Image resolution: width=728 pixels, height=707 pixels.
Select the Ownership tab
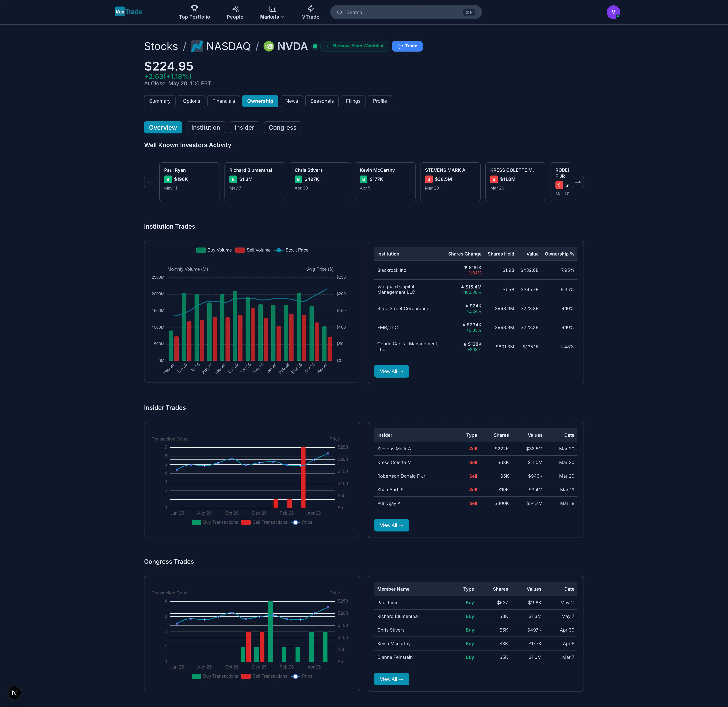[x=260, y=101]
